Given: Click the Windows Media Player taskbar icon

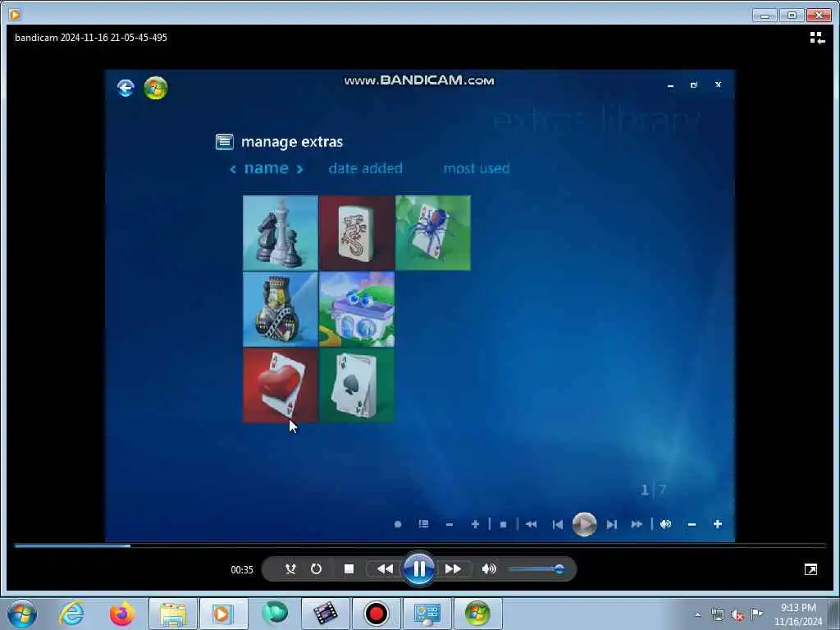Looking at the screenshot, I should [223, 614].
